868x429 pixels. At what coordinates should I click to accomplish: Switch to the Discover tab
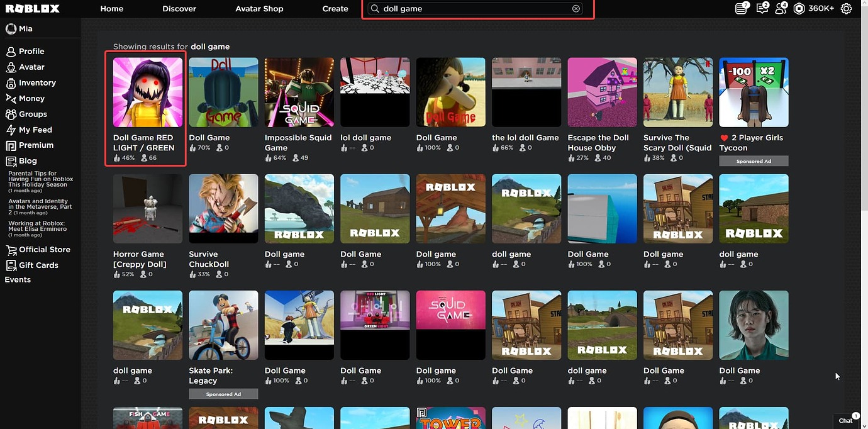[x=179, y=8]
